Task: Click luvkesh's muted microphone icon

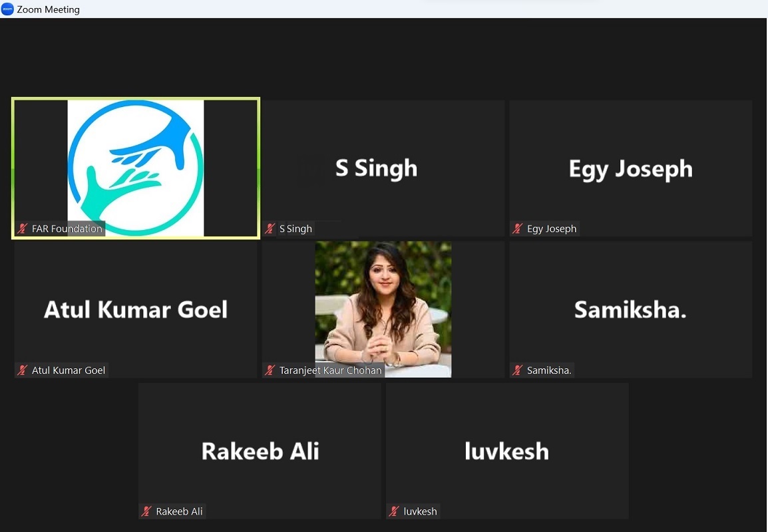Action: pos(394,511)
